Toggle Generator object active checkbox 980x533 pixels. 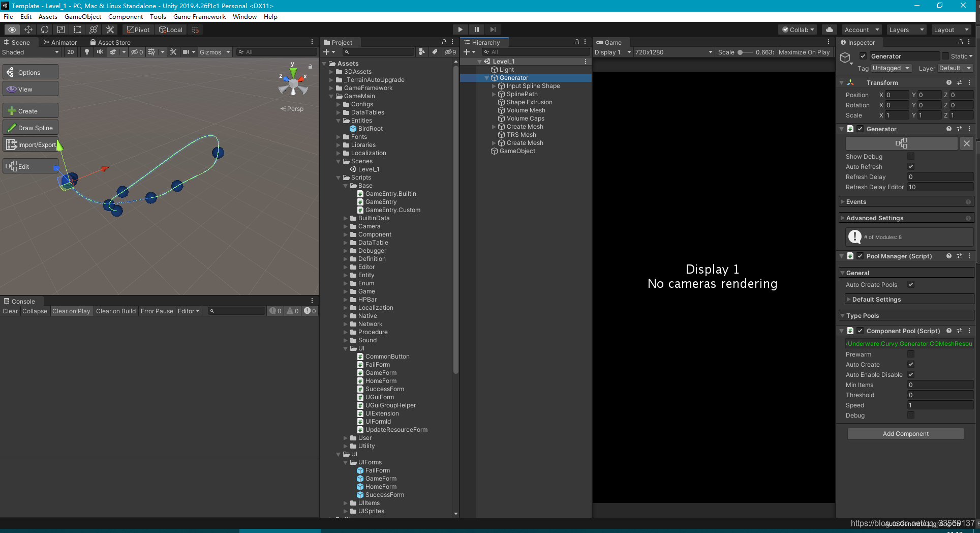tap(863, 56)
